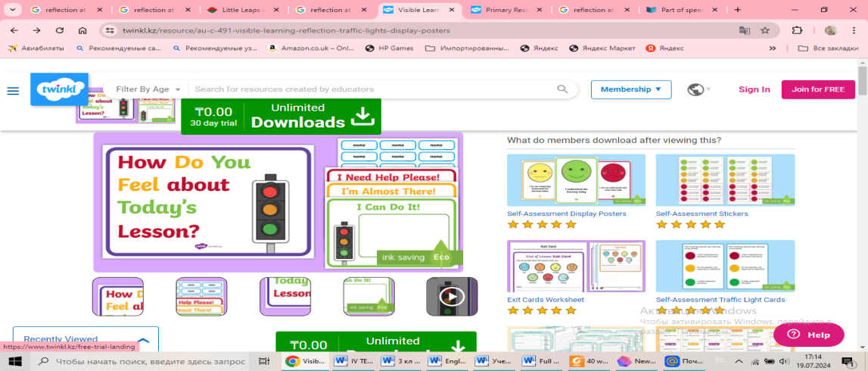Open Self-Assessment Traffic Light Cards link
The image size is (868, 371).
click(720, 300)
